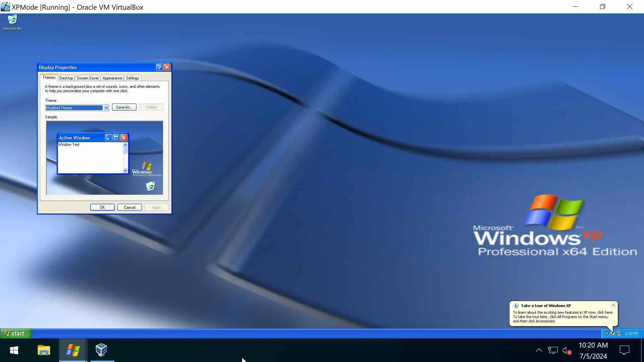The width and height of the screenshot is (644, 362).
Task: Click the Save As... button
Action: click(124, 107)
